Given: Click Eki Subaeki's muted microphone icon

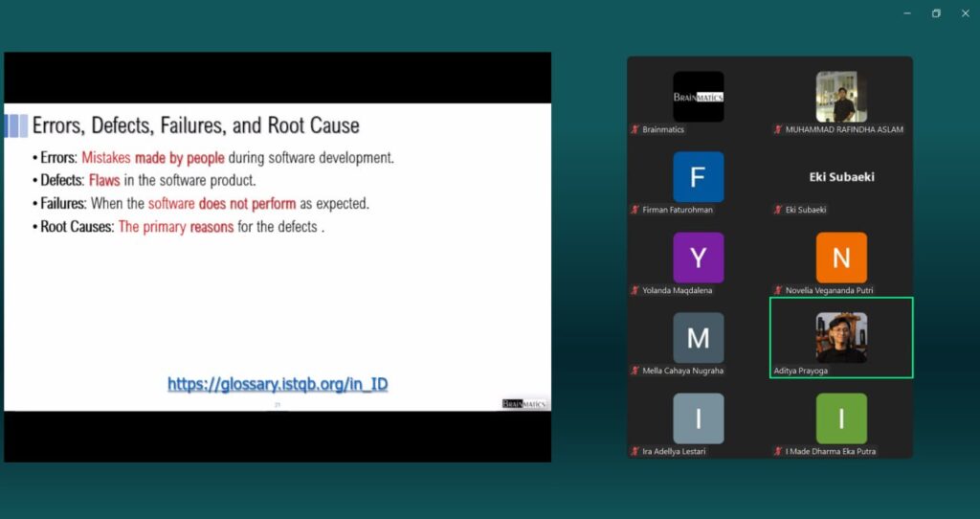Looking at the screenshot, I should click(778, 210).
